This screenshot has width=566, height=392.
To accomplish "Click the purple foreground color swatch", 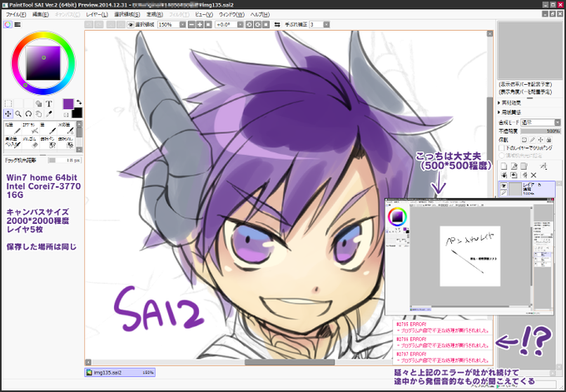I will [x=68, y=104].
